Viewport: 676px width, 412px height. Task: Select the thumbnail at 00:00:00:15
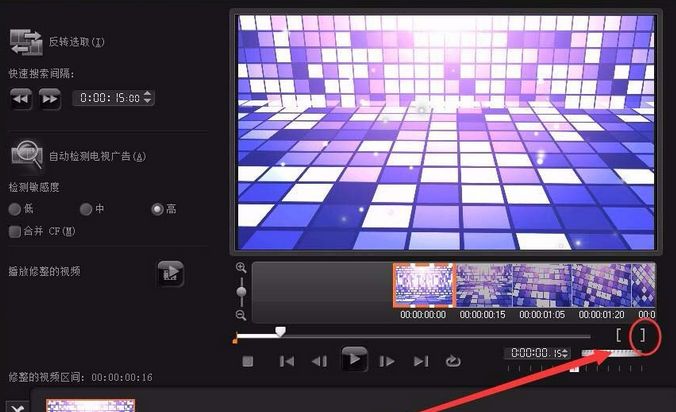pyautogui.click(x=484, y=285)
